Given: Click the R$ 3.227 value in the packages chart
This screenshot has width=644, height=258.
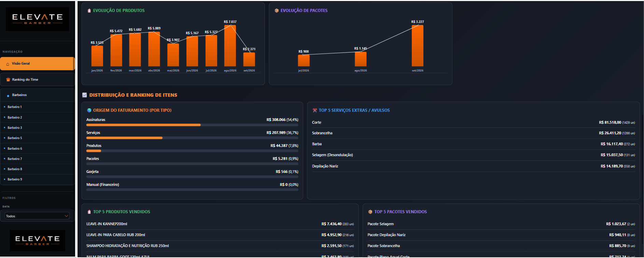Looking at the screenshot, I should click(x=418, y=22).
